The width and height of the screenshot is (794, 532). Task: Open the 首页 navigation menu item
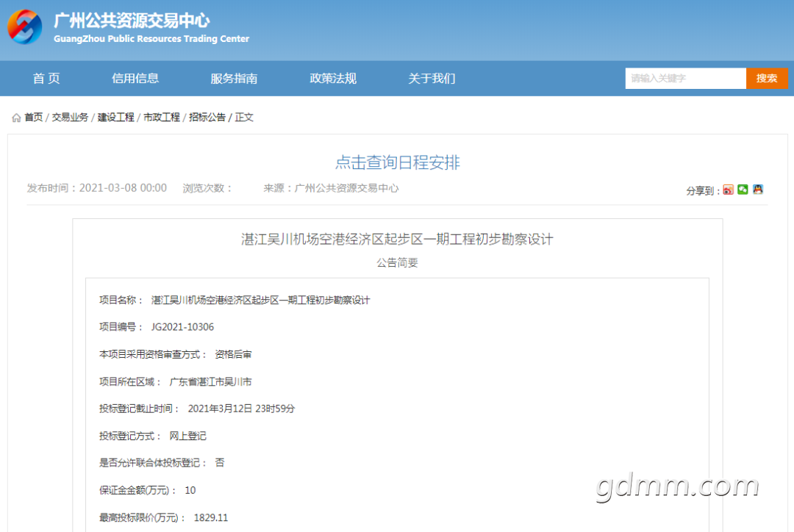coord(46,79)
